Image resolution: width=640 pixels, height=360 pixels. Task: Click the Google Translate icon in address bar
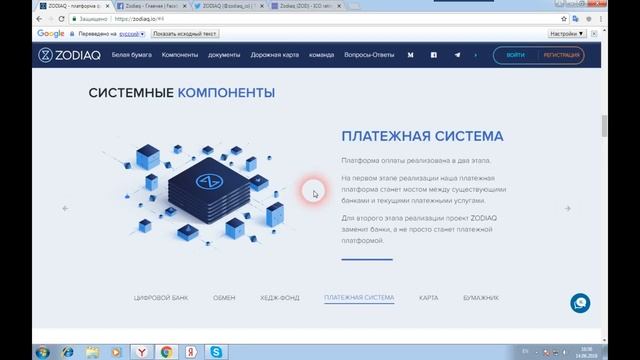tap(576, 19)
